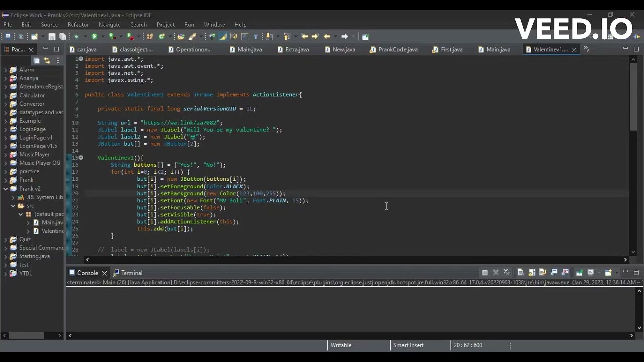Toggle Word Wrap in the Console toolbar
644x362 pixels.
[x=543, y=273]
